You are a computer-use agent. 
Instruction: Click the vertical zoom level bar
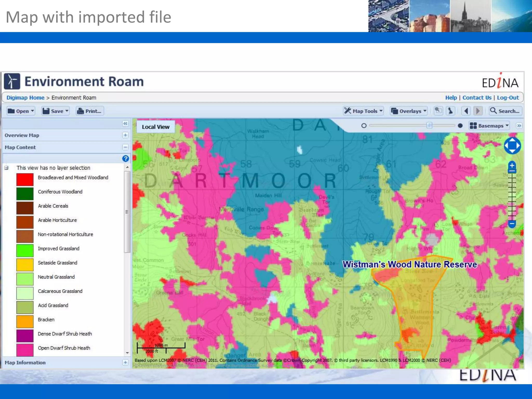point(512,196)
